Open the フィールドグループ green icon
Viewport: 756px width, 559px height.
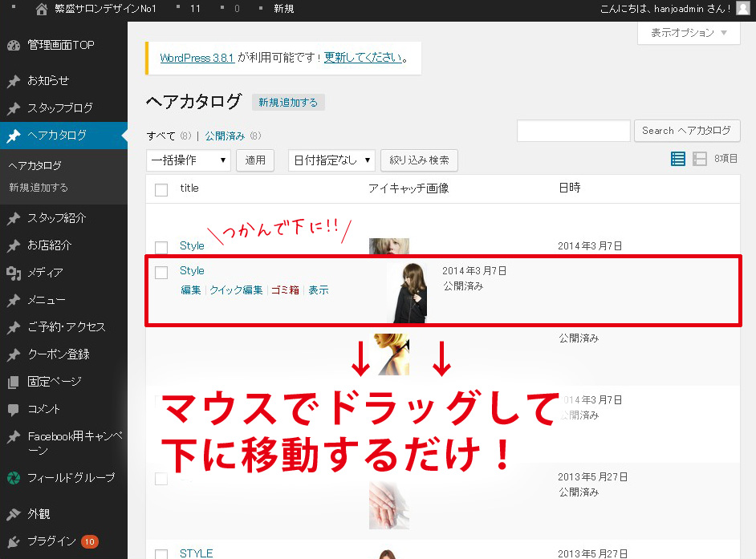pyautogui.click(x=13, y=478)
